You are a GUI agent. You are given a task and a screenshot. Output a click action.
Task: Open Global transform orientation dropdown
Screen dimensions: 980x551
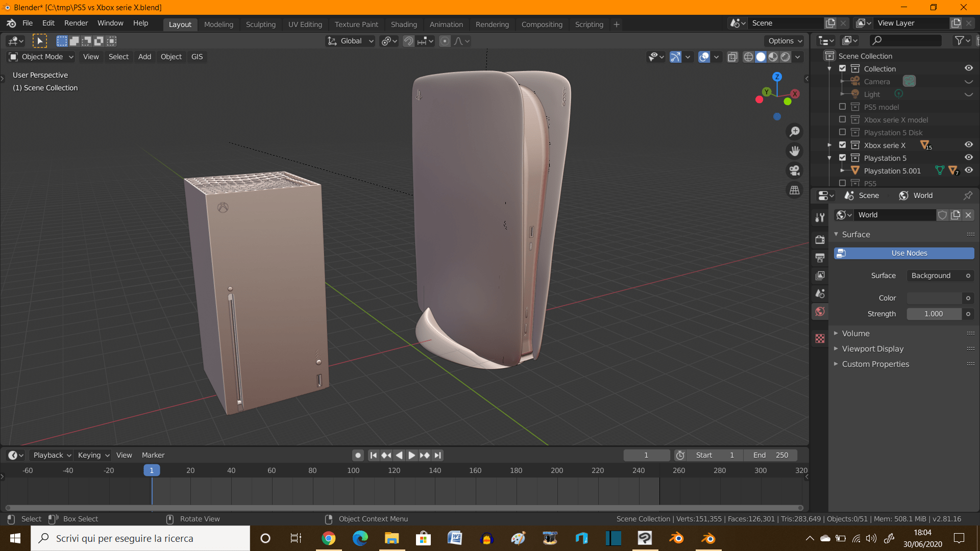click(350, 41)
